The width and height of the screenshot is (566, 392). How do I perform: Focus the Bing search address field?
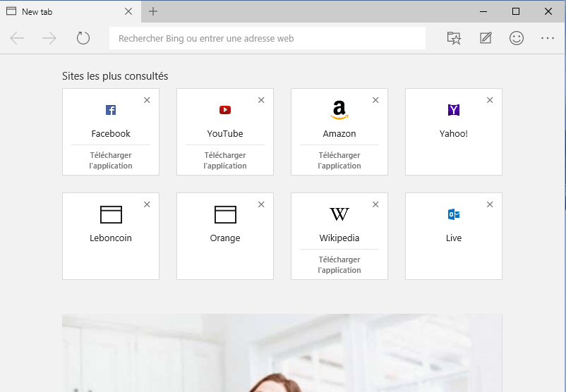click(x=267, y=38)
